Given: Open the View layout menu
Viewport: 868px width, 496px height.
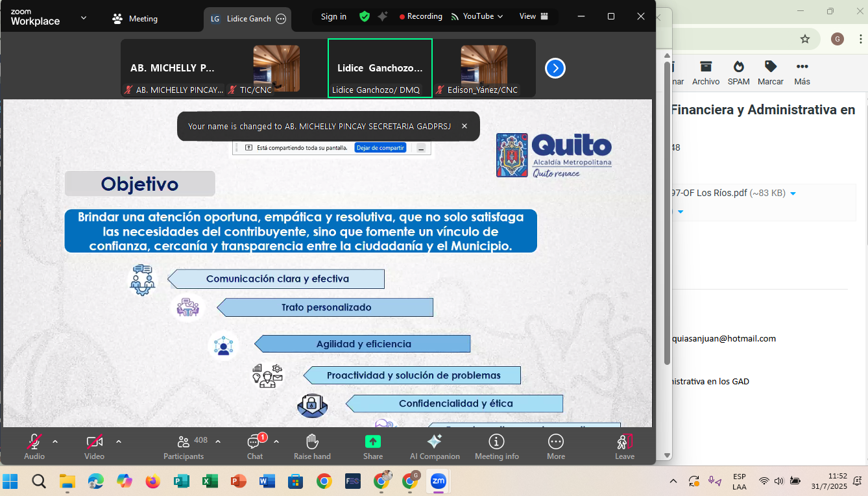Looking at the screenshot, I should coord(534,16).
